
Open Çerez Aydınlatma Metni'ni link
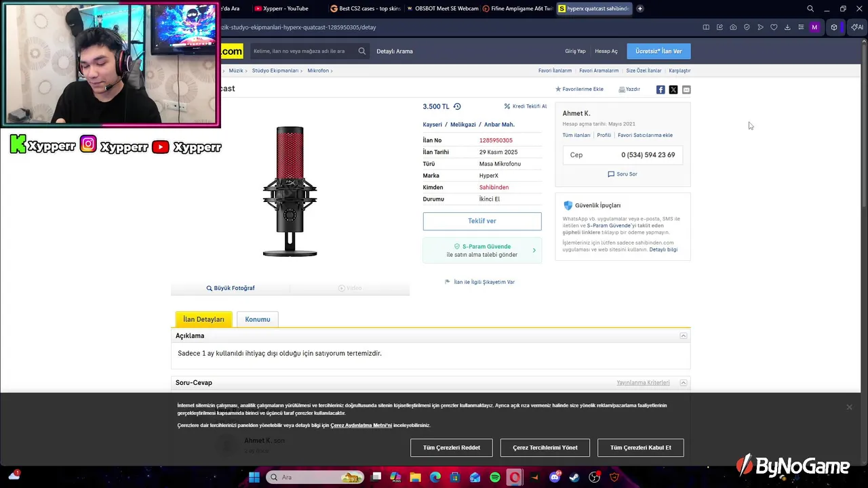(x=361, y=426)
